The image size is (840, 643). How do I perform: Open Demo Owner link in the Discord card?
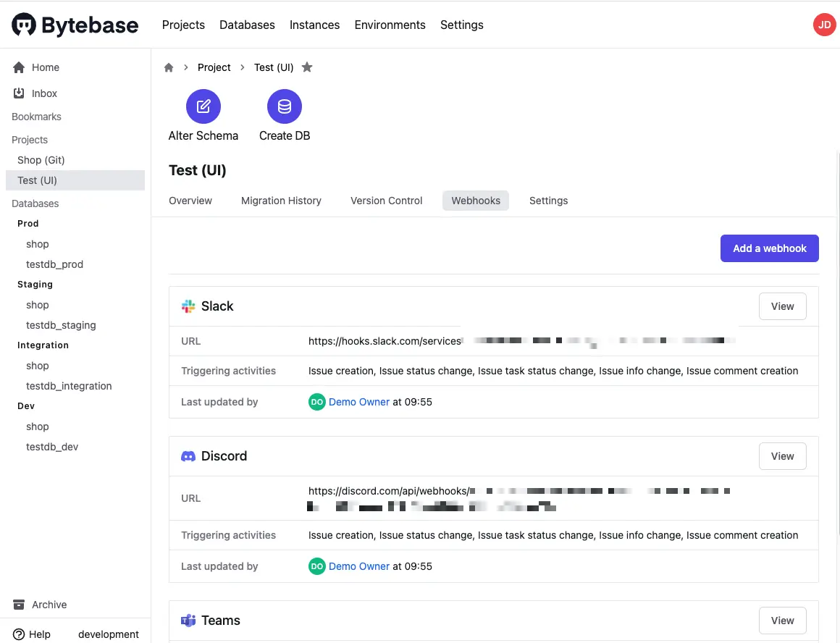[359, 566]
